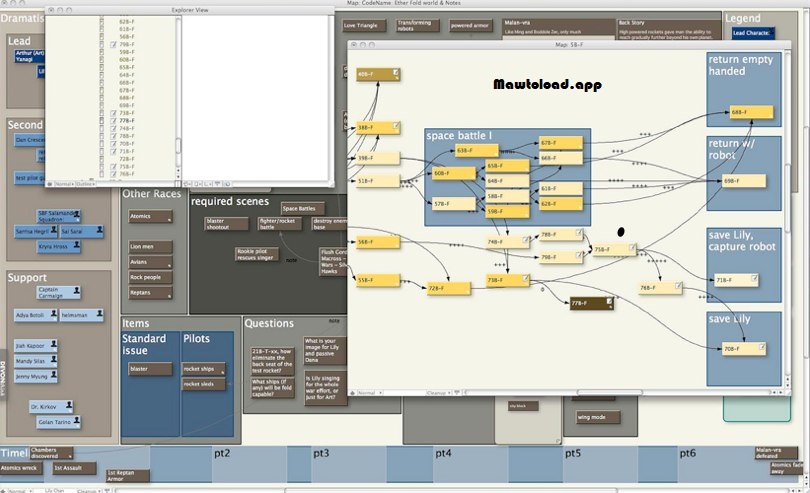Click the text badge on map note 74B-F
The height and width of the screenshot is (493, 810).
525,240
